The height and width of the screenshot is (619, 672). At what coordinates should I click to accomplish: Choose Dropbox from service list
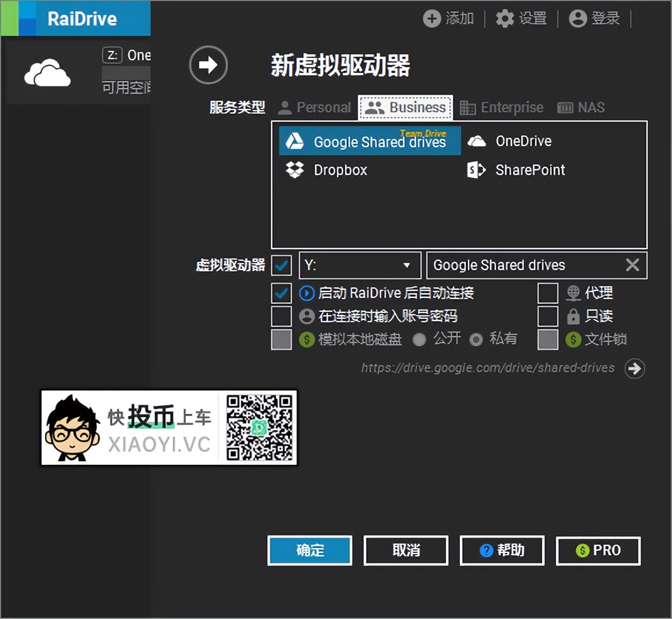pyautogui.click(x=327, y=170)
